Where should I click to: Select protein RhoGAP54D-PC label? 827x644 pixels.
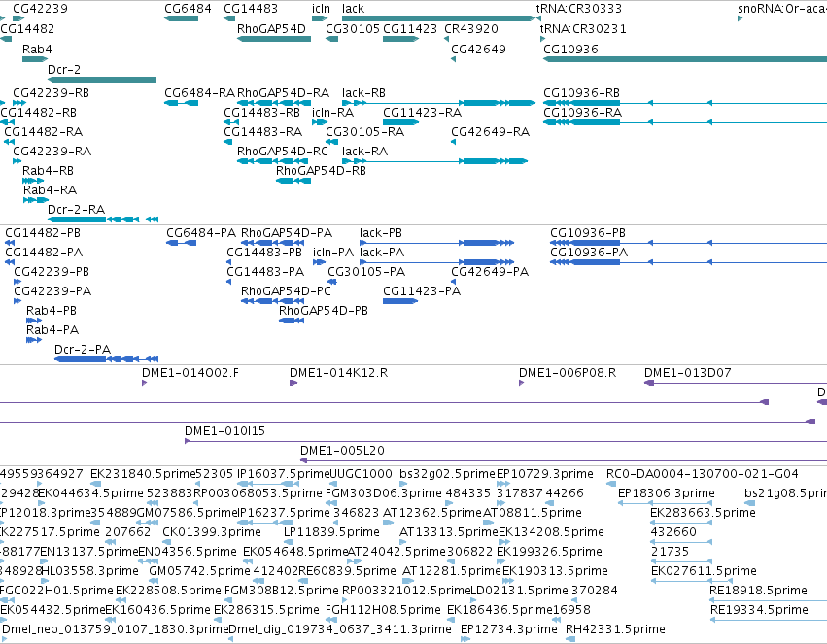point(286,290)
